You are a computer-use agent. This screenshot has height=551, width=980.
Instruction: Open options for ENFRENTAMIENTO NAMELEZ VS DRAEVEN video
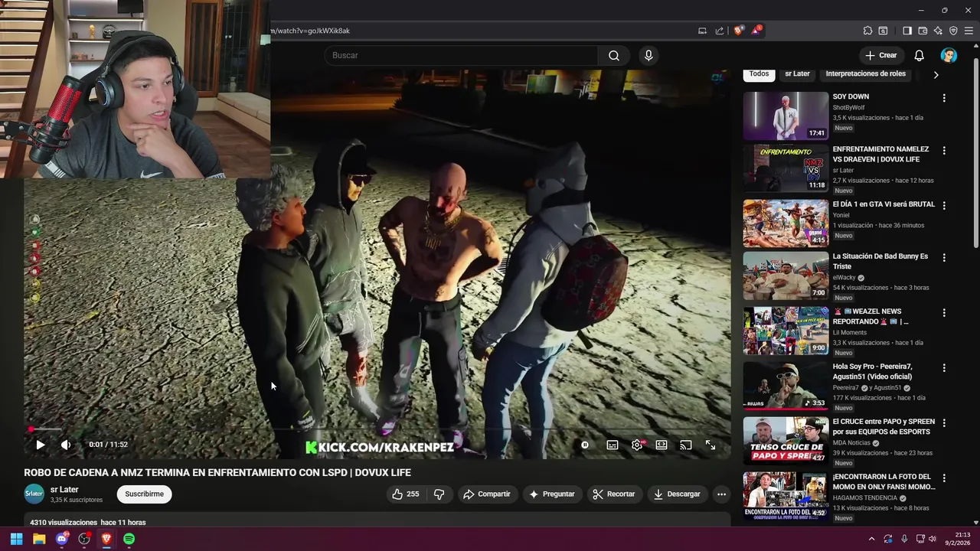(x=944, y=151)
